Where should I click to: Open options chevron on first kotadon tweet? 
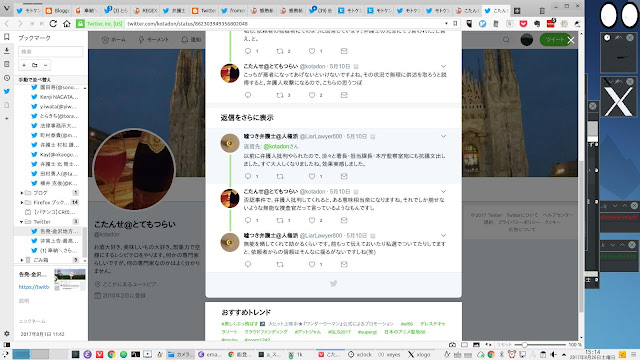pos(443,66)
